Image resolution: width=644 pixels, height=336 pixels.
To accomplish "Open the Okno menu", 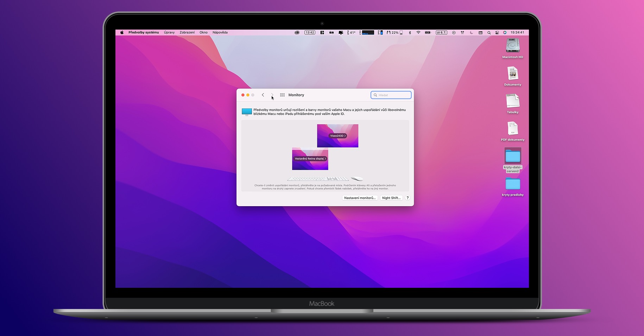I will [x=203, y=32].
